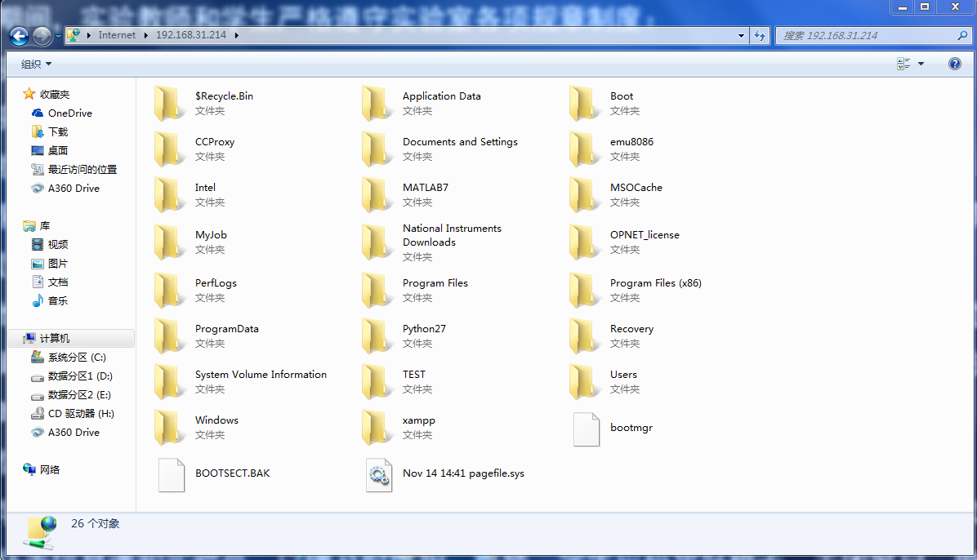
Task: Select 网络 in the navigation pane
Action: point(41,469)
